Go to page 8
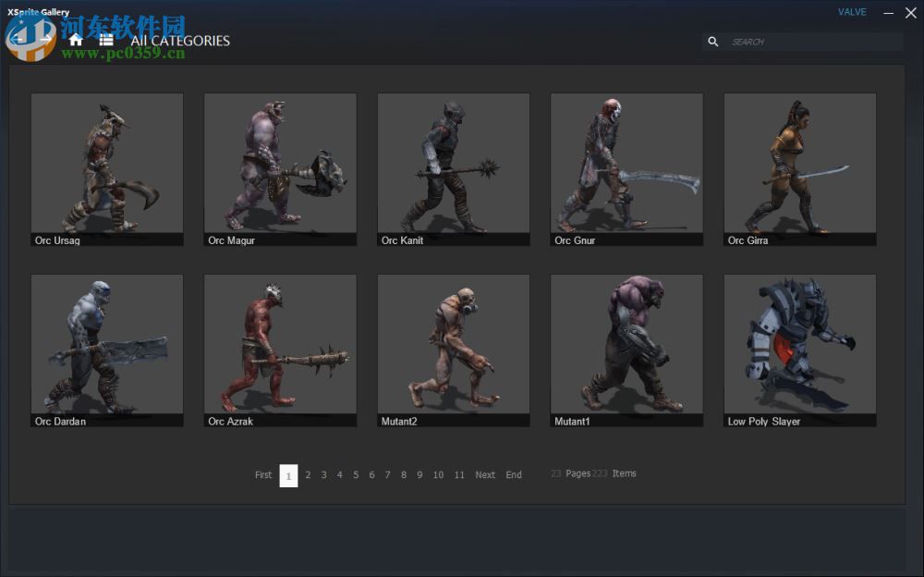The height and width of the screenshot is (577, 924). click(x=404, y=475)
